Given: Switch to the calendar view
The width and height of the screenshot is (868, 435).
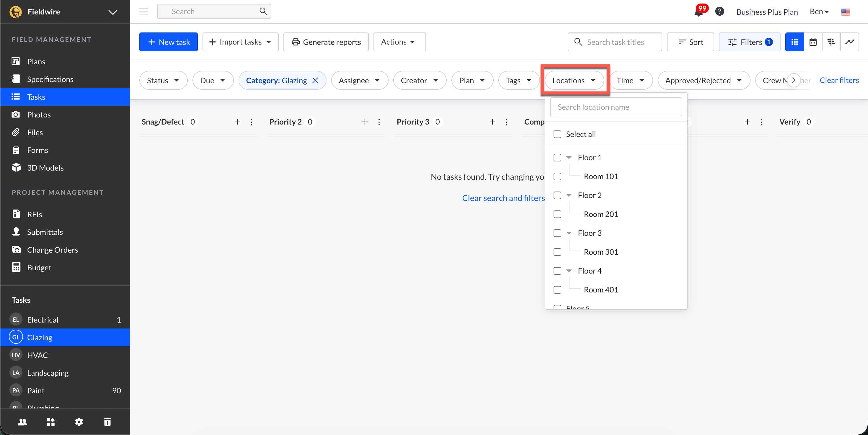Looking at the screenshot, I should point(813,42).
